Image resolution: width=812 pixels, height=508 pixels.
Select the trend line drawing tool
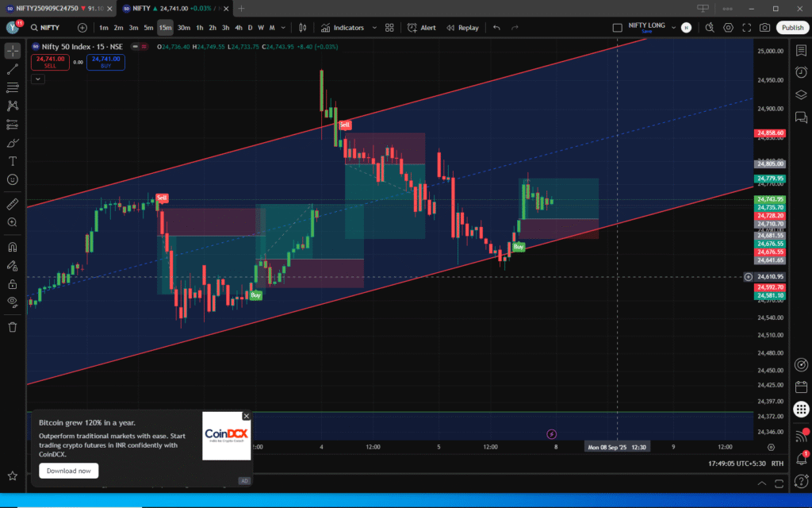click(13, 69)
